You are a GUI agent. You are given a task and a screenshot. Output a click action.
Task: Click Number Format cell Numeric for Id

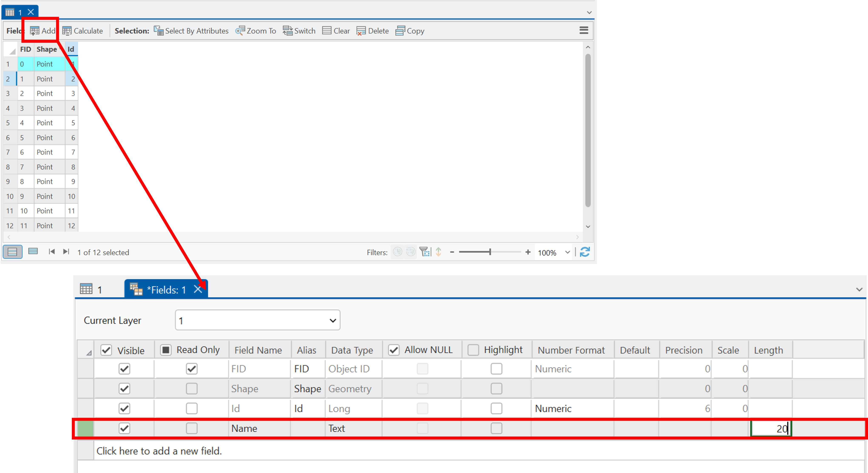click(x=573, y=408)
